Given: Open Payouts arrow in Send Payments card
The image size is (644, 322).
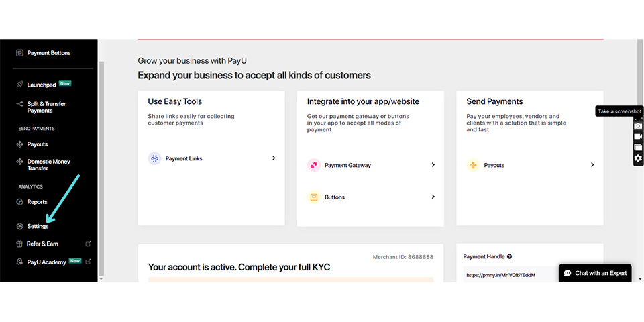Looking at the screenshot, I should pyautogui.click(x=592, y=165).
